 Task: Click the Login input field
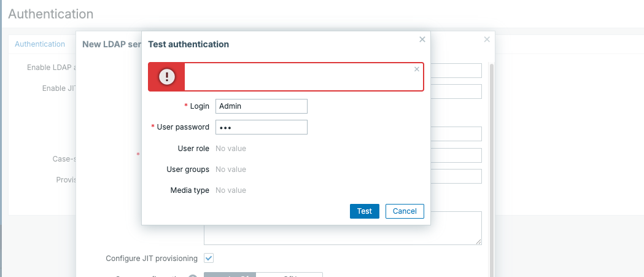coord(261,106)
